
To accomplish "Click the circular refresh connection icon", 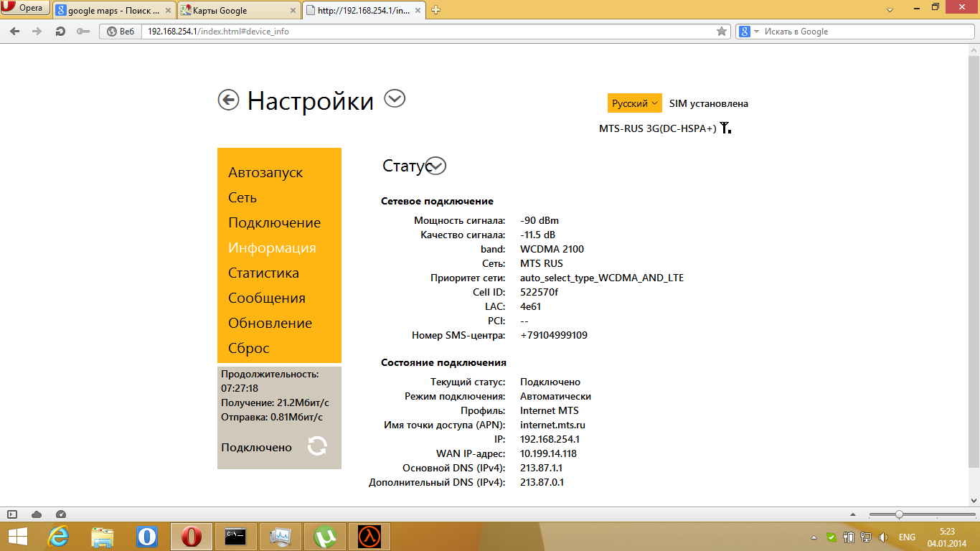I will tap(317, 446).
